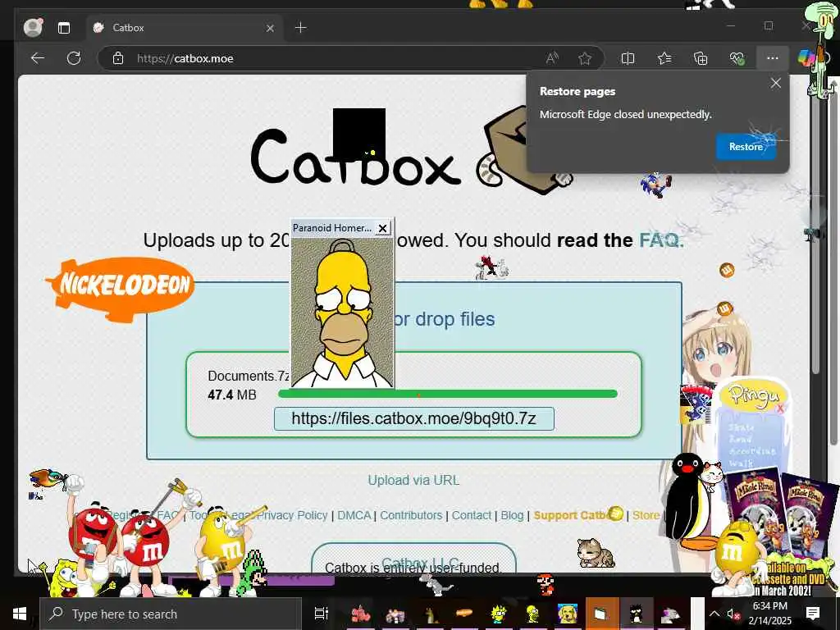840x630 pixels.
Task: Select the files.catbox.moe uploaded URL field
Action: click(414, 418)
